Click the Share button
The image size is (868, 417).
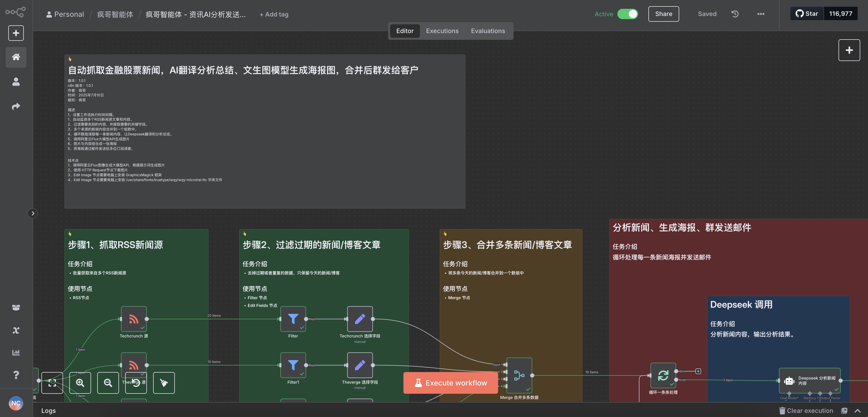[x=663, y=14]
